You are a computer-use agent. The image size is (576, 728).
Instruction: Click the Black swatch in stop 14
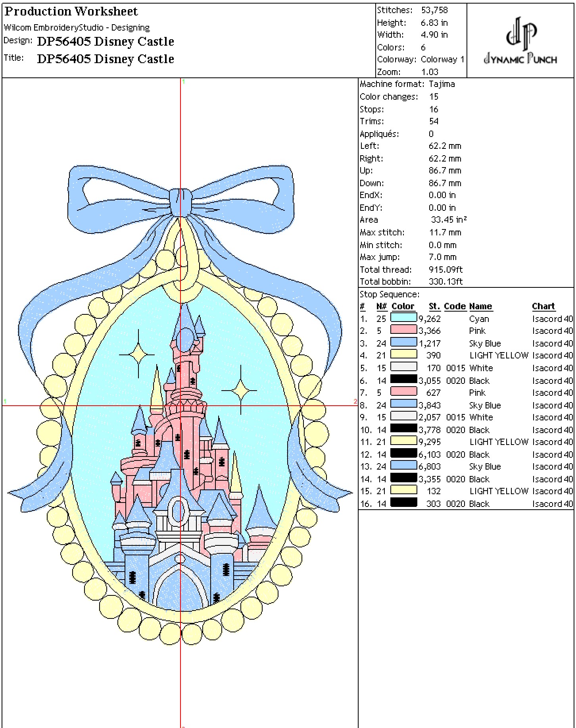(403, 478)
